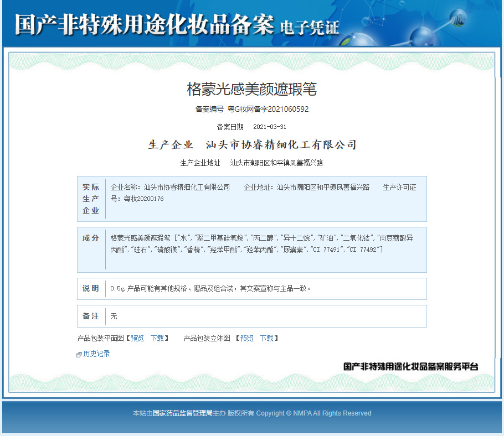Screen dimensions: 504x436
Task: Click the manufacturer name 汕头市协睿精细化工有限公司 heading
Action: [x=281, y=145]
